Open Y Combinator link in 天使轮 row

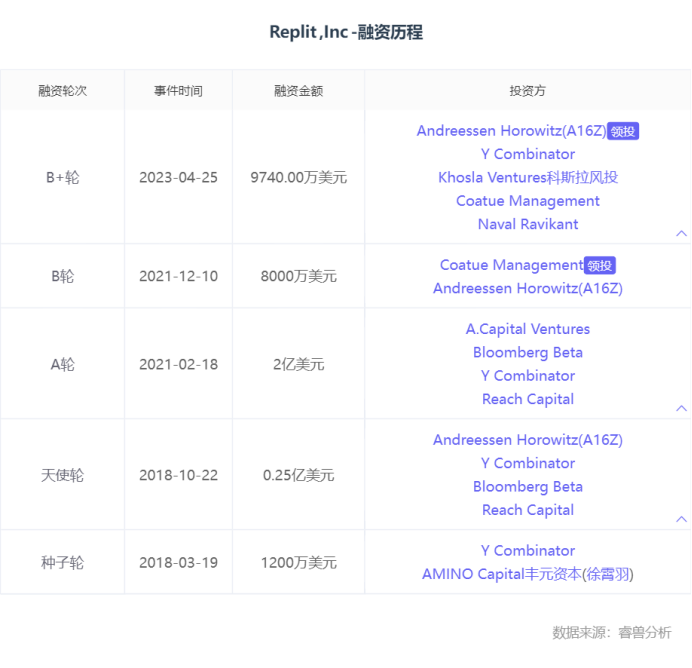(527, 463)
